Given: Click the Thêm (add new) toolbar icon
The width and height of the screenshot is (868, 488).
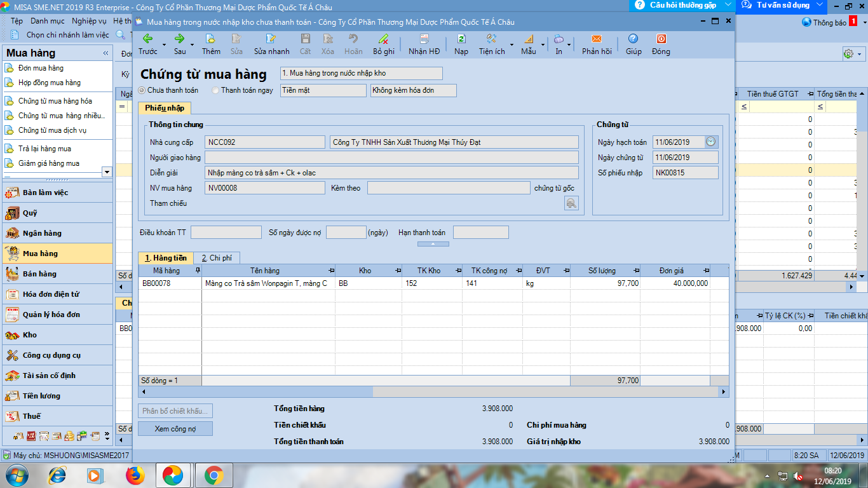Looking at the screenshot, I should click(211, 39).
